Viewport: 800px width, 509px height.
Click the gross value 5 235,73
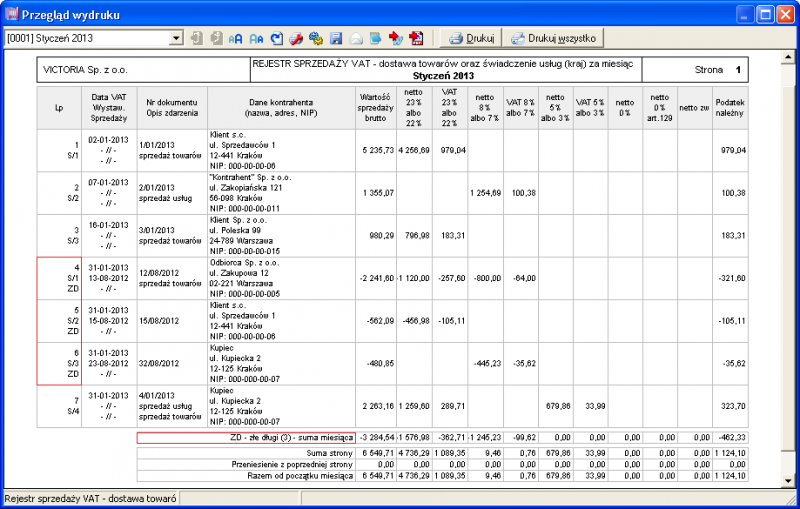coord(378,150)
